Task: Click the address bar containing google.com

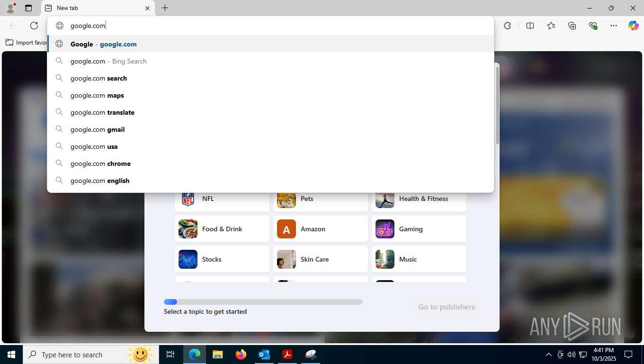Action: pos(271,26)
